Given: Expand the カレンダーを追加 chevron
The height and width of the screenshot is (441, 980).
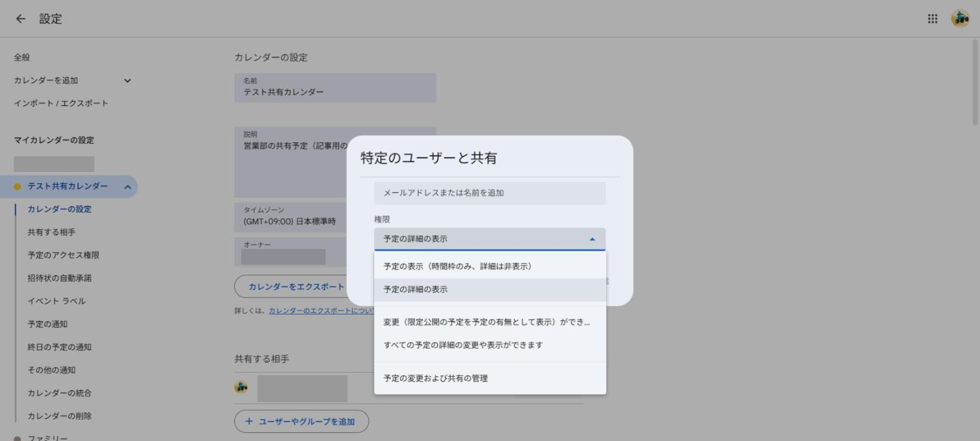Looking at the screenshot, I should coord(127,81).
